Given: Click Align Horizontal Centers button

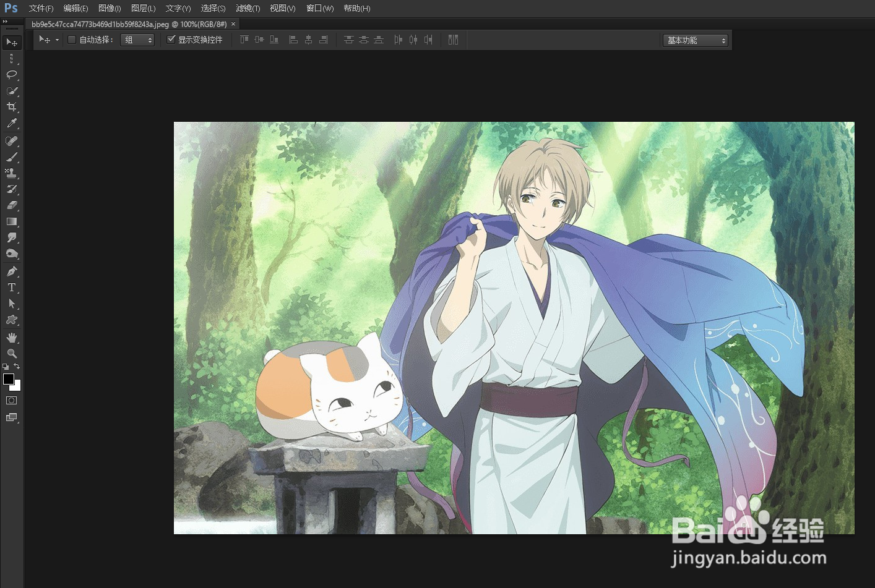Looking at the screenshot, I should pyautogui.click(x=308, y=40).
